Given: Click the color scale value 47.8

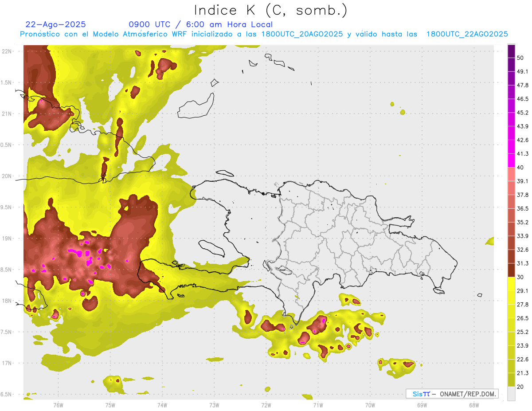Looking at the screenshot, I should click(x=522, y=85).
